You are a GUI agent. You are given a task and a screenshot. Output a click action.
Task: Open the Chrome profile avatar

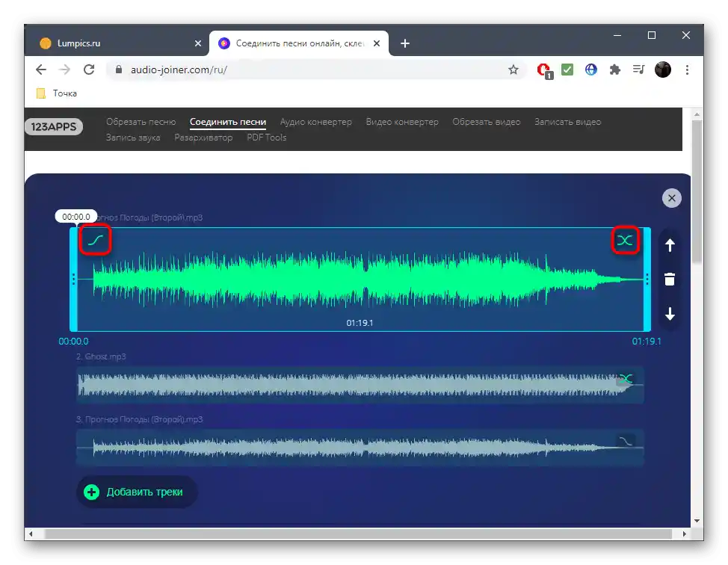point(662,70)
